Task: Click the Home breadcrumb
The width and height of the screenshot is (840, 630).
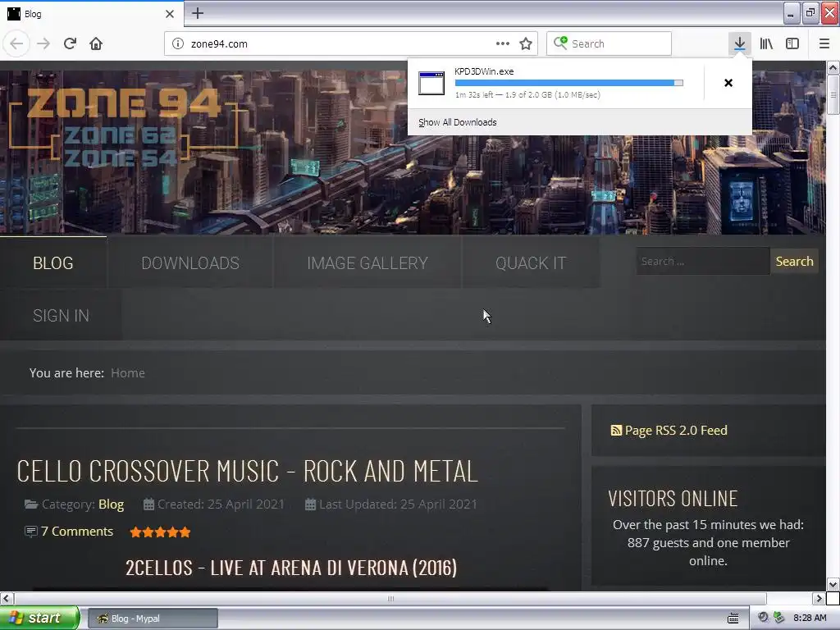Action: 127,373
